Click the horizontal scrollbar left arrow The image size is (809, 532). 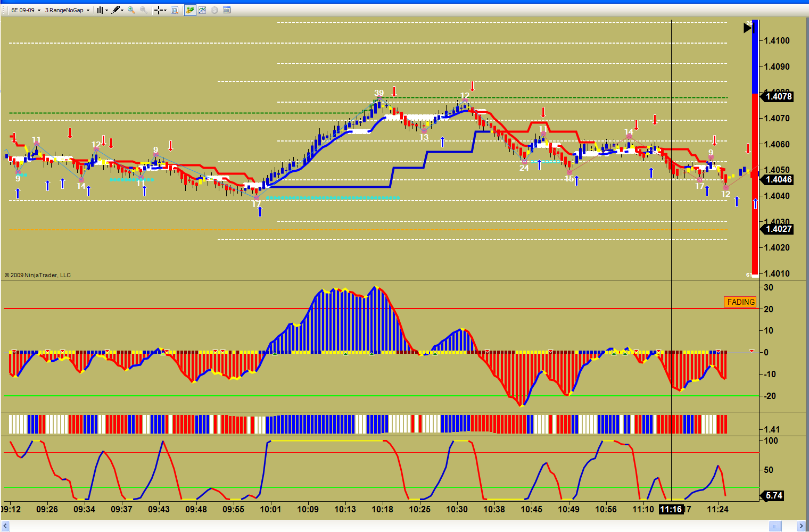[5, 526]
